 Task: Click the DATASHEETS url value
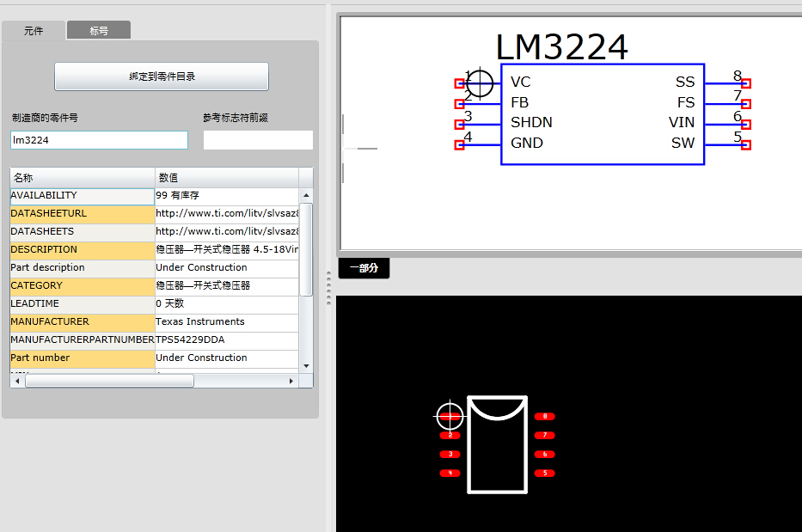[x=227, y=232]
